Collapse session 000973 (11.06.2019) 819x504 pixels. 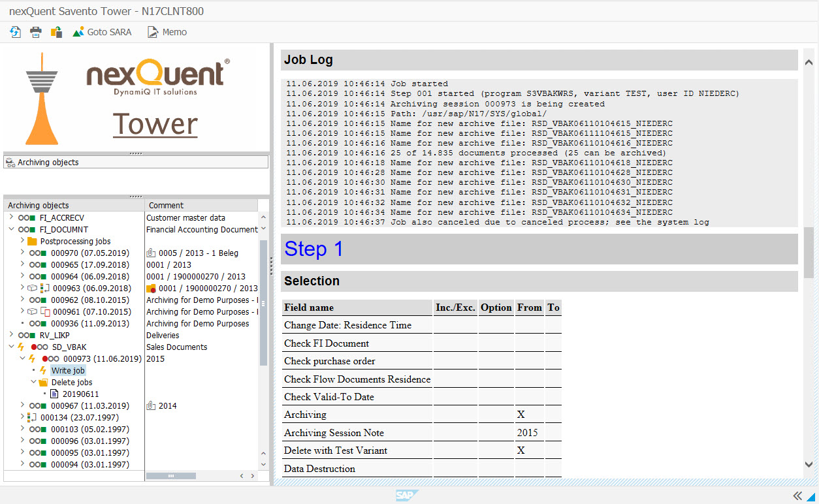coord(22,358)
